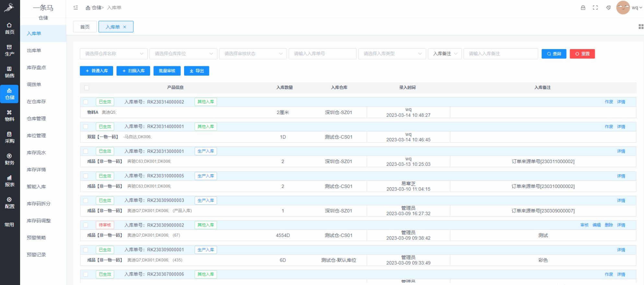The height and width of the screenshot is (285, 644).
Task: Focus the 请输入入库备注 input field
Action: [x=501, y=54]
